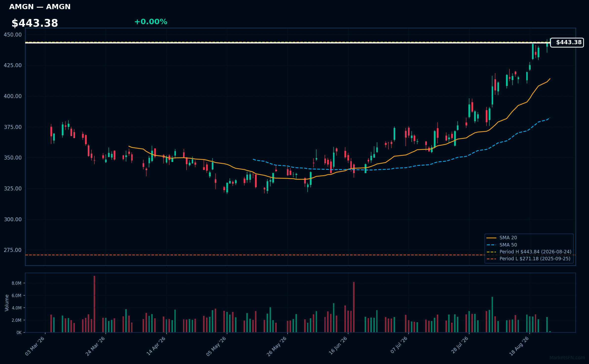This screenshot has width=589, height=364.
Task: Click the 18 Aug '26 date label
Action: click(x=519, y=346)
